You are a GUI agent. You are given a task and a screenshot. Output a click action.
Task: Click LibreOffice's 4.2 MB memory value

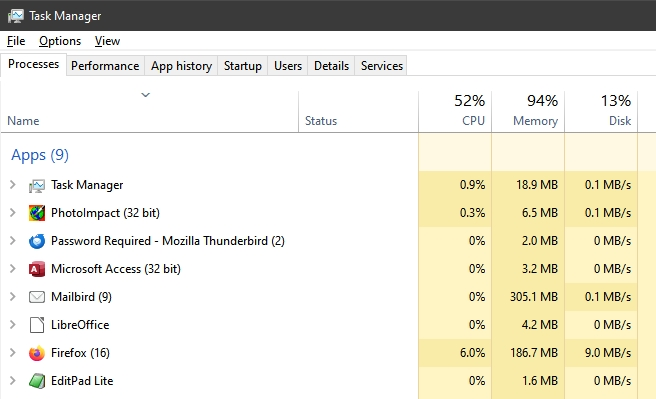click(540, 325)
